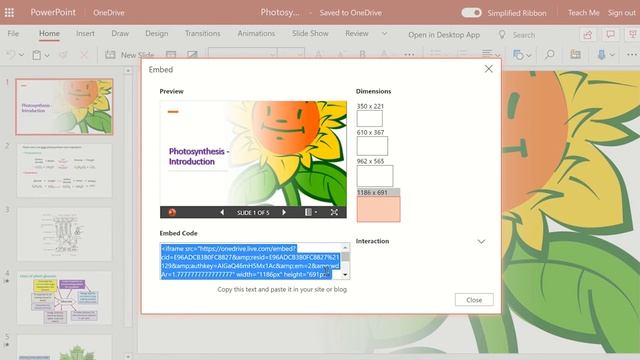Toggle Bold formatting
Image resolution: width=640 pixels, height=360 pixels.
(x=362, y=54)
